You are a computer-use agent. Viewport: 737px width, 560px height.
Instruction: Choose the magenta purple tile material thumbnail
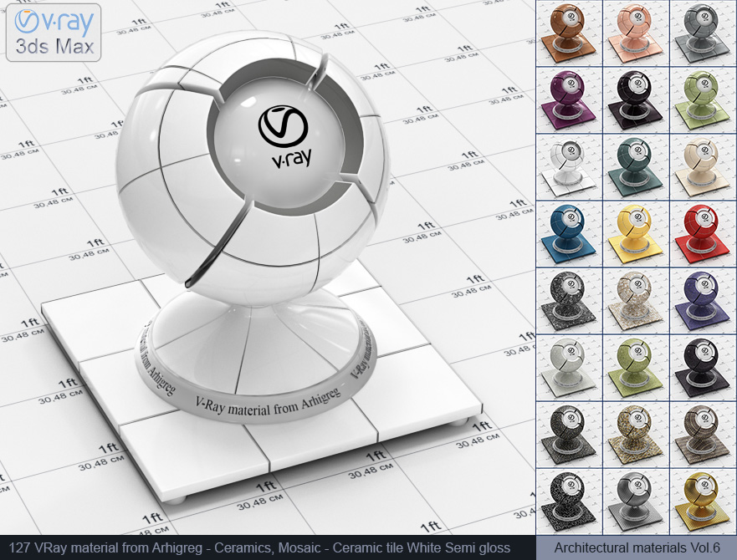tap(569, 100)
